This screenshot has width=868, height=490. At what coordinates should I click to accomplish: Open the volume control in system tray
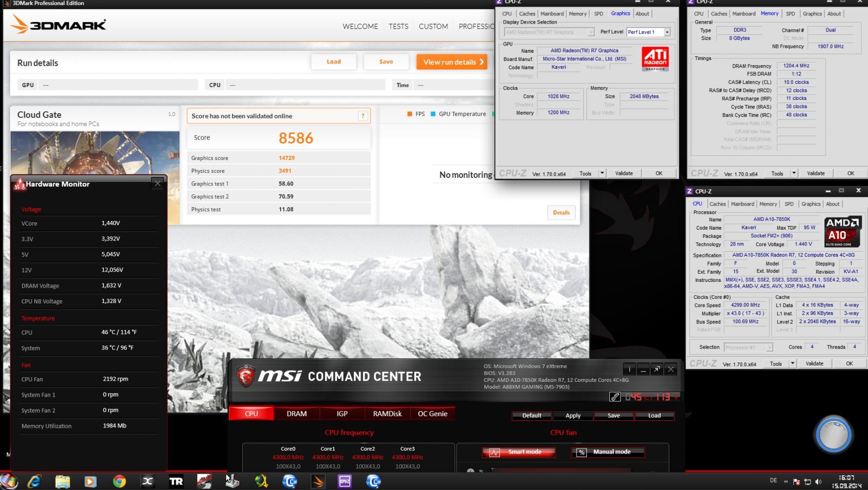coord(818,482)
